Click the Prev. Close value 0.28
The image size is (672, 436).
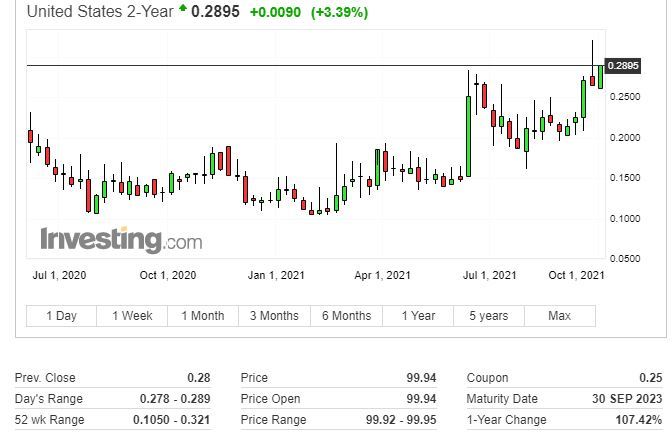199,378
